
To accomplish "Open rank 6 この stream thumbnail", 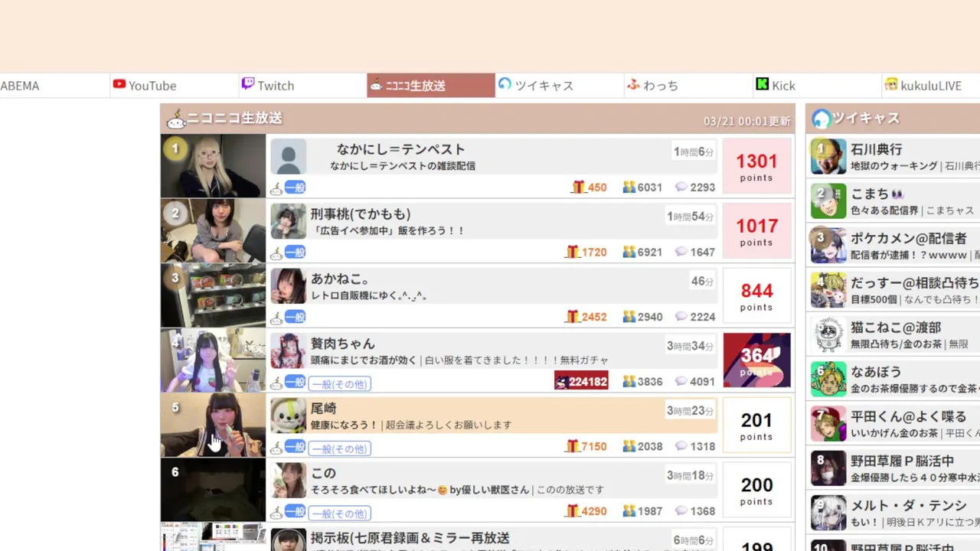I will pos(213,490).
